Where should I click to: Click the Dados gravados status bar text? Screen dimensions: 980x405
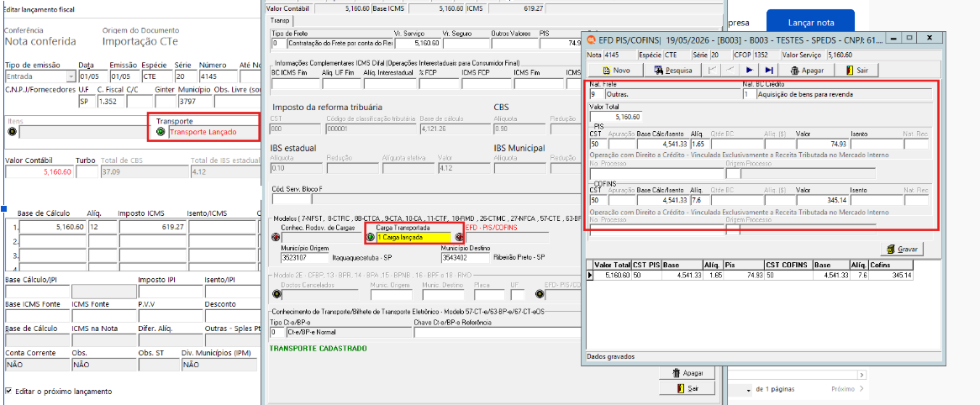(611, 357)
